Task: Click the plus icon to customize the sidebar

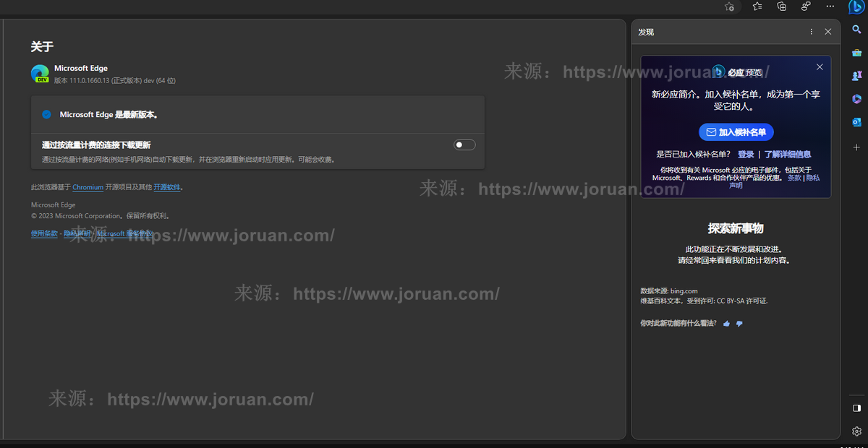Action: pyautogui.click(x=856, y=147)
